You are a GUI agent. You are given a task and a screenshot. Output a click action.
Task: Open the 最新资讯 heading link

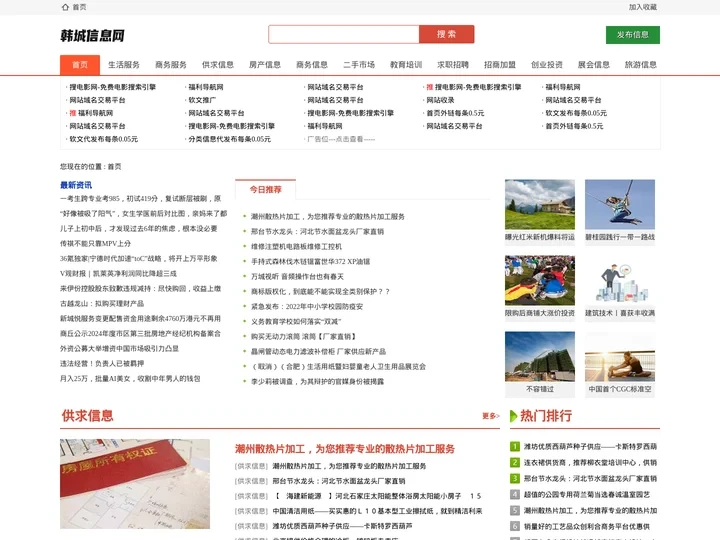(76, 185)
